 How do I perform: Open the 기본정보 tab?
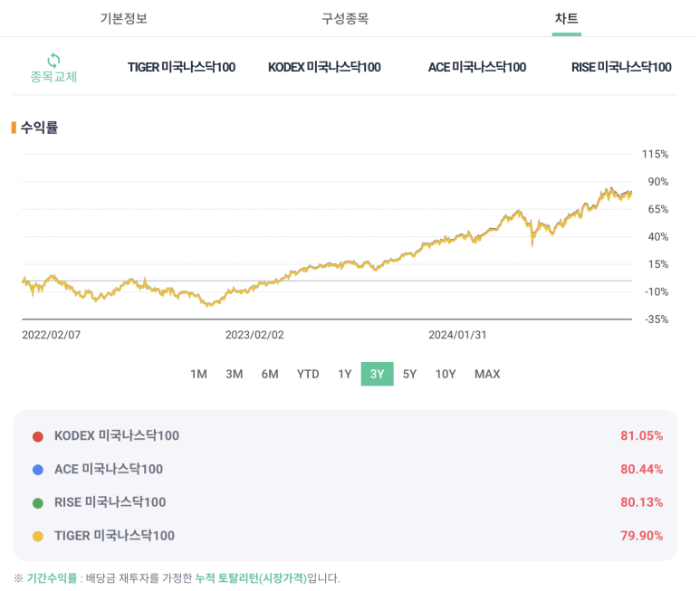click(x=124, y=18)
